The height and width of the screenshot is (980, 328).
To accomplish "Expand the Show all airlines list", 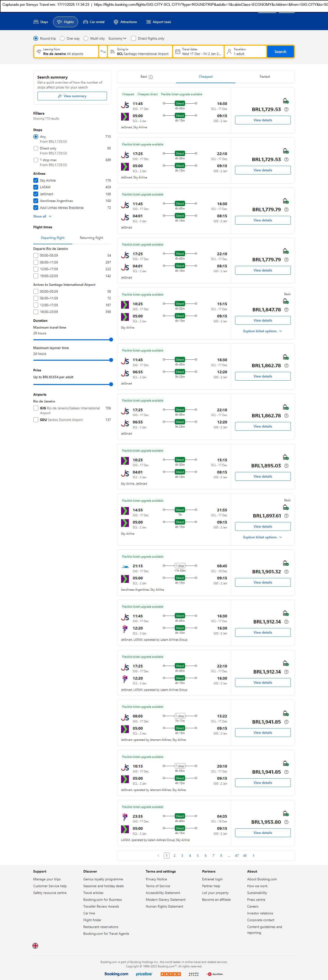I will (x=42, y=217).
